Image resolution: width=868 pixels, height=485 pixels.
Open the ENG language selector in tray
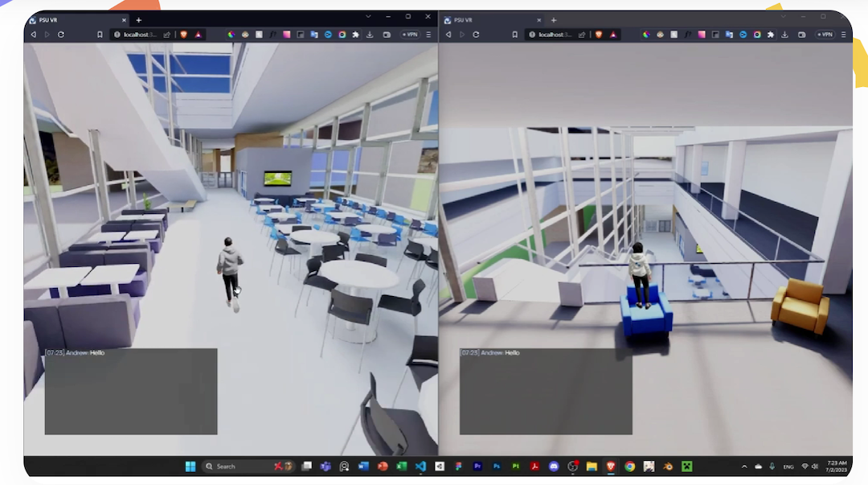(x=788, y=467)
